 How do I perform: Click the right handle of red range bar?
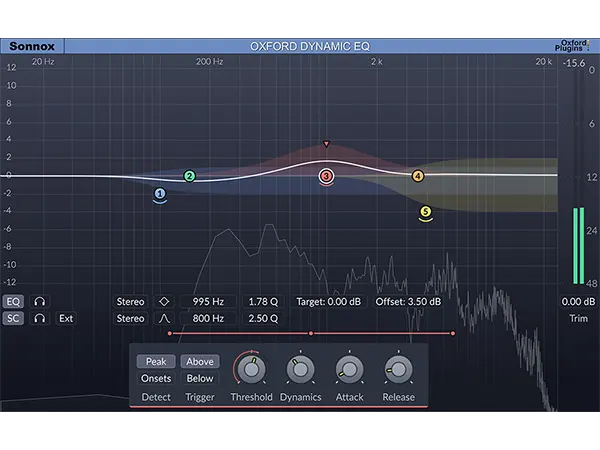tap(453, 334)
